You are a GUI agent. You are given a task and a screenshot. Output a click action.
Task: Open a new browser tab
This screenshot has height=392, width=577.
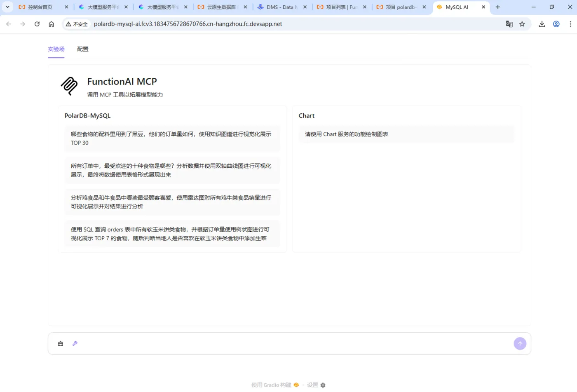(x=498, y=7)
